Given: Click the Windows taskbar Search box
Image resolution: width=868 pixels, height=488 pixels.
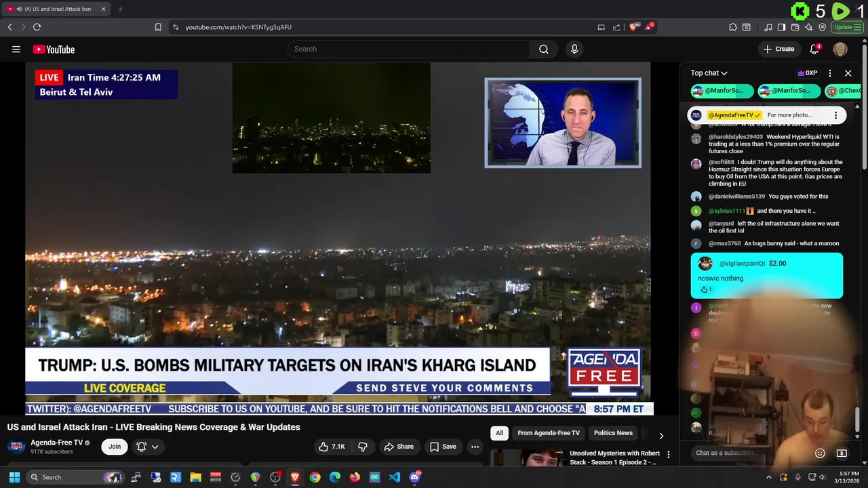Looking at the screenshot, I should [x=76, y=477].
